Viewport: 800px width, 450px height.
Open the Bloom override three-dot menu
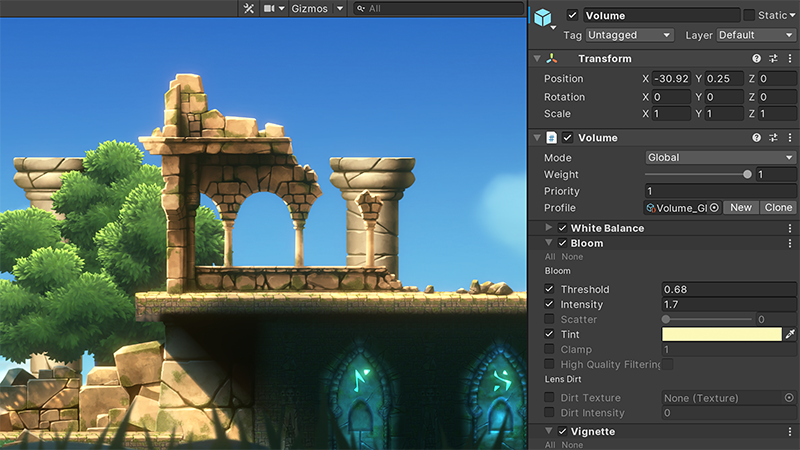(x=790, y=243)
